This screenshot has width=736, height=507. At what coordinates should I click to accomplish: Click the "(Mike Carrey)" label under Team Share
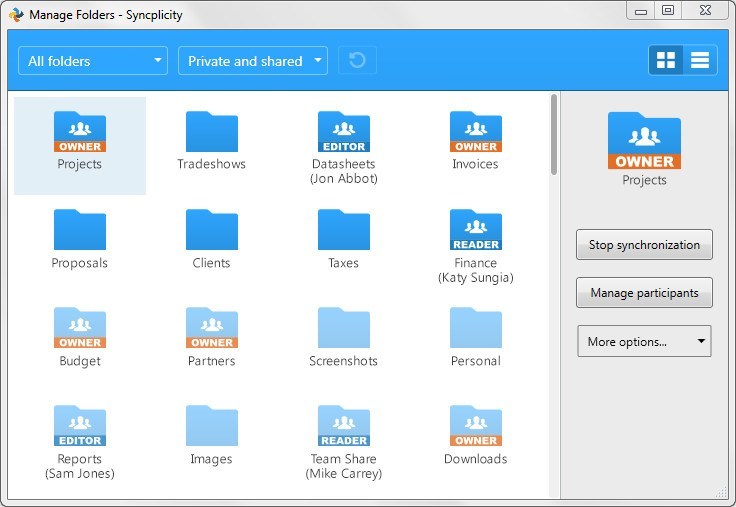point(344,473)
